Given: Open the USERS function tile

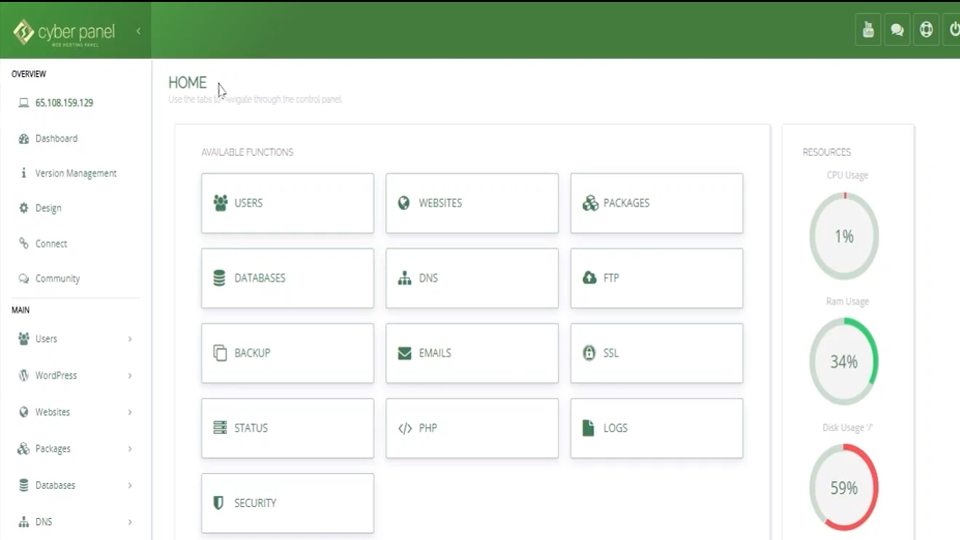Looking at the screenshot, I should (288, 203).
